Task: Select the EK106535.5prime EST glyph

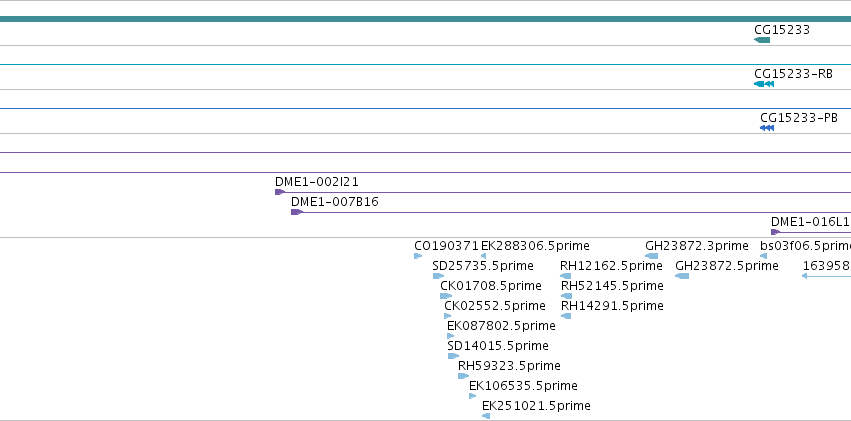Action: [x=473, y=396]
